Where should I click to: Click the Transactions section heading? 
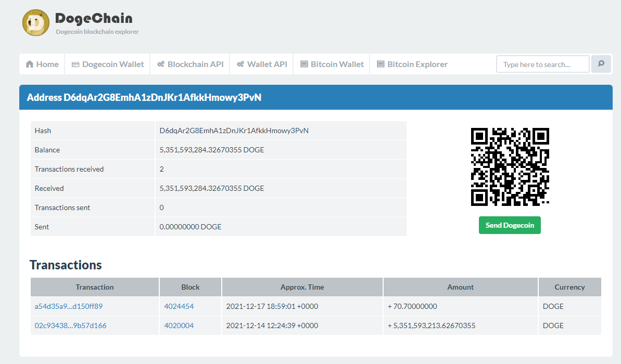pos(66,265)
